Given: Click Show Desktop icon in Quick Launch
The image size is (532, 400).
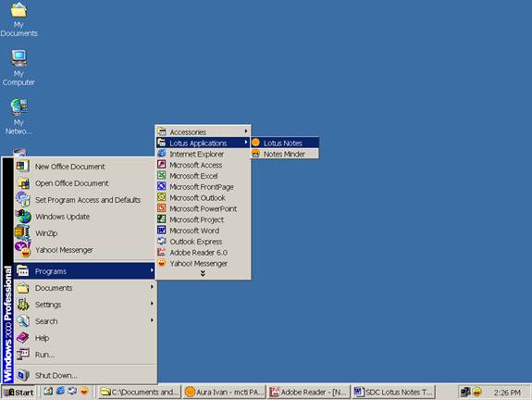Looking at the screenshot, I should click(48, 392).
